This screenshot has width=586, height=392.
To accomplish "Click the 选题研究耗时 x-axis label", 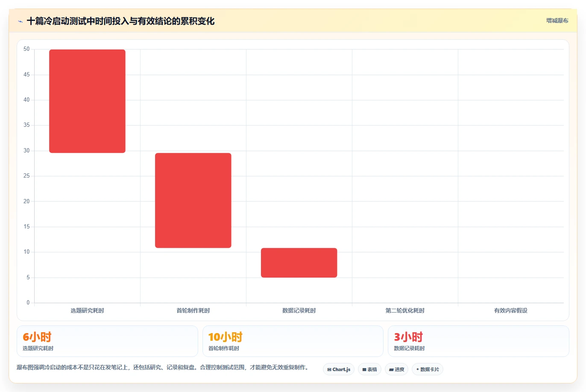I will coord(87,310).
